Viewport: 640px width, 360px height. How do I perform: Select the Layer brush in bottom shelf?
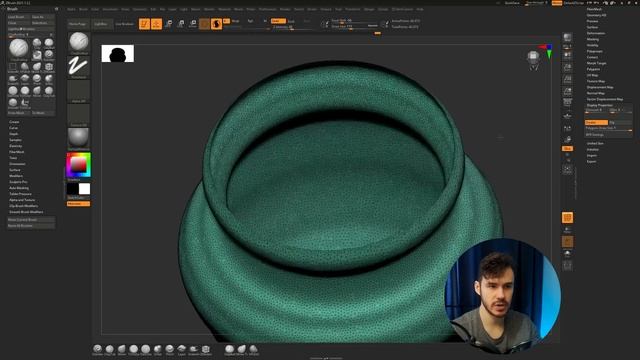point(182,349)
